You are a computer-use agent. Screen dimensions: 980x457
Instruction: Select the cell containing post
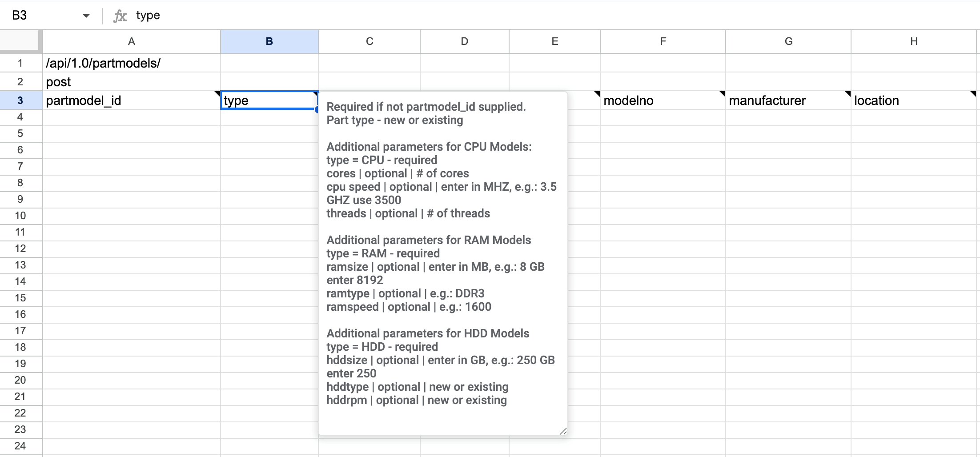tap(132, 81)
